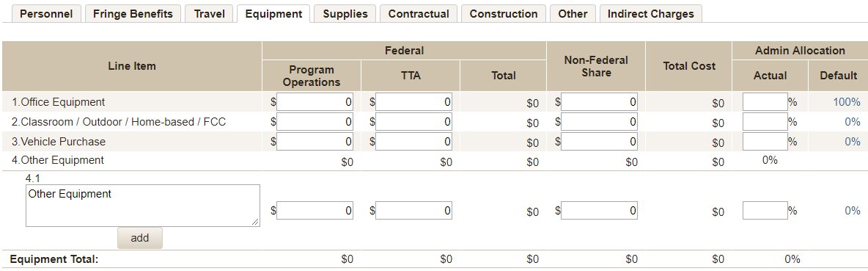Click the Office Equipment Actual percent field
Image resolution: width=868 pixels, height=271 pixels.
point(765,102)
